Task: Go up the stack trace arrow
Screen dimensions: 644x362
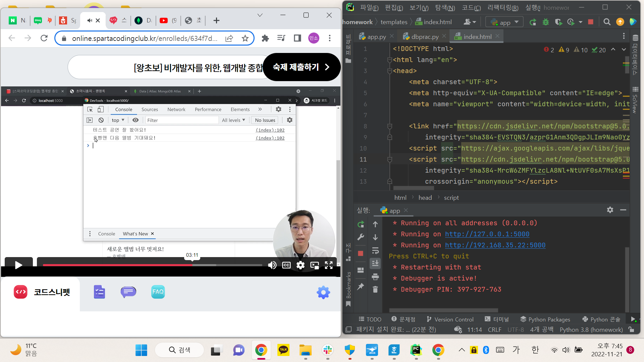Action: (x=375, y=224)
